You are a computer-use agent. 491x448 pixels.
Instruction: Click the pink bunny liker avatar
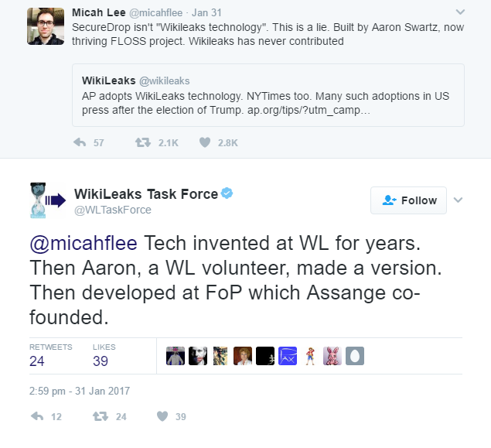(332, 356)
